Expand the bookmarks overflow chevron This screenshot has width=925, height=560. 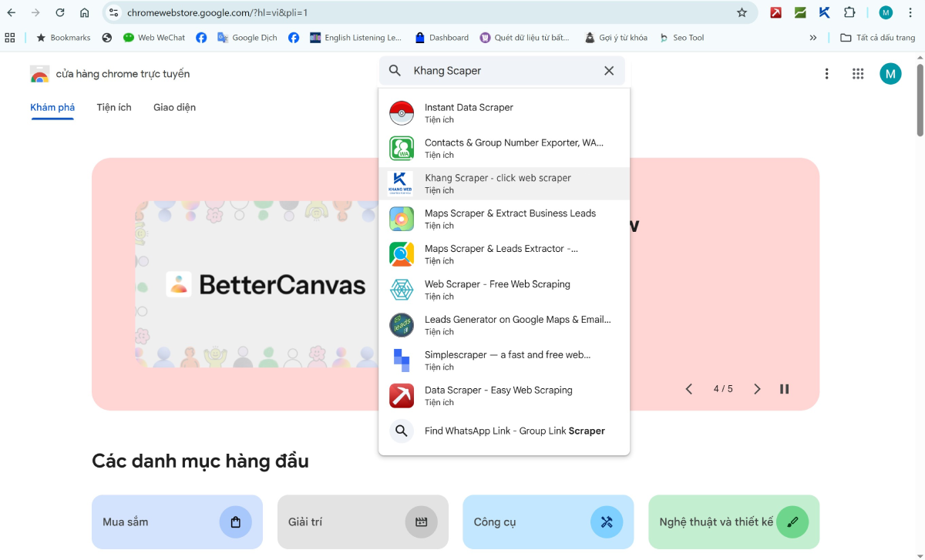click(x=812, y=37)
